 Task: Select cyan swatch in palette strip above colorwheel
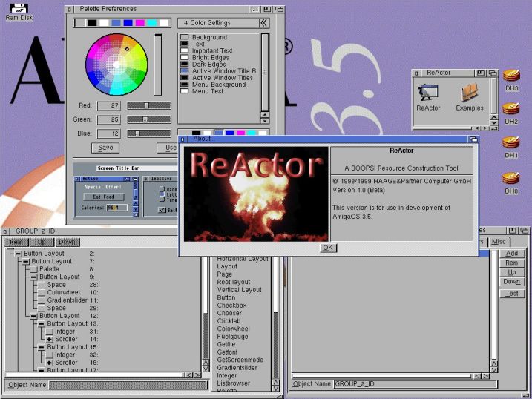click(x=152, y=23)
